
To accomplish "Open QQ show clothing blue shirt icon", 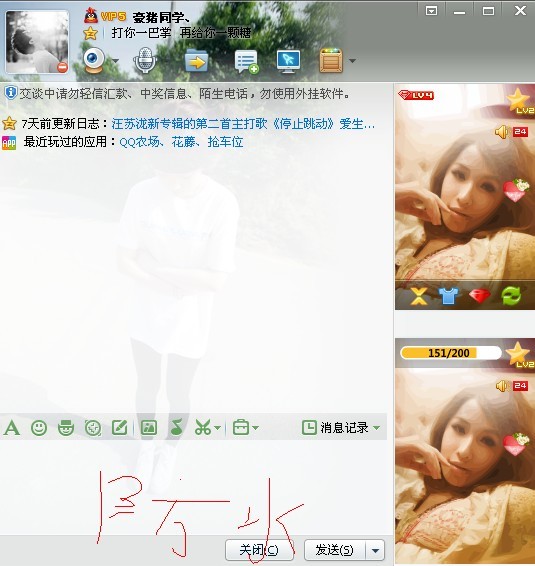I will [x=449, y=296].
